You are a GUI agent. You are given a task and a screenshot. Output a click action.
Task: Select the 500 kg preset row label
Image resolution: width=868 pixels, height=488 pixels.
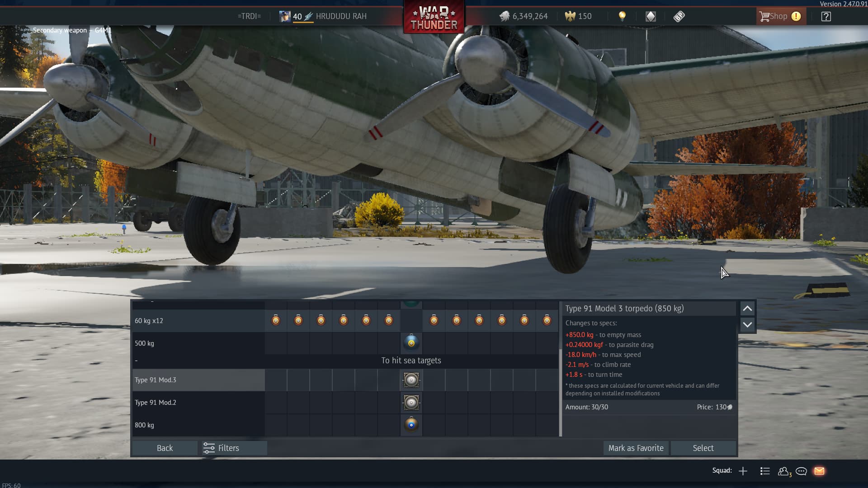coord(144,343)
